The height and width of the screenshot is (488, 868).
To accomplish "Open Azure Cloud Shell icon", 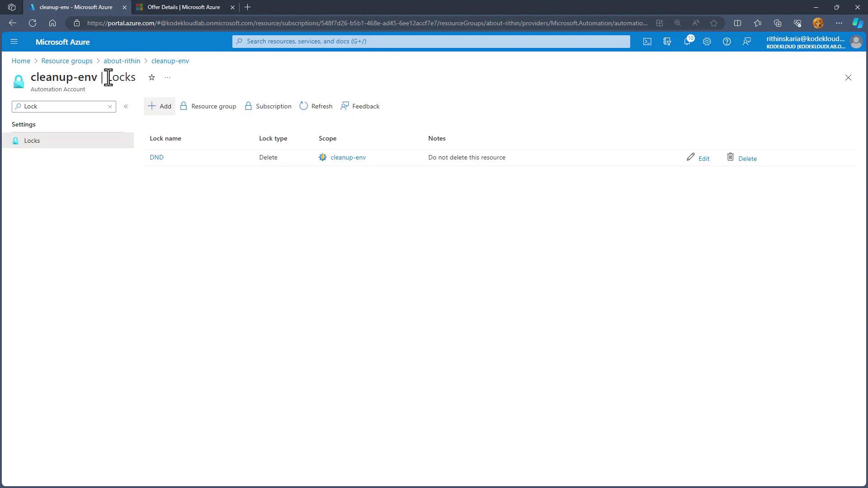I will point(647,42).
